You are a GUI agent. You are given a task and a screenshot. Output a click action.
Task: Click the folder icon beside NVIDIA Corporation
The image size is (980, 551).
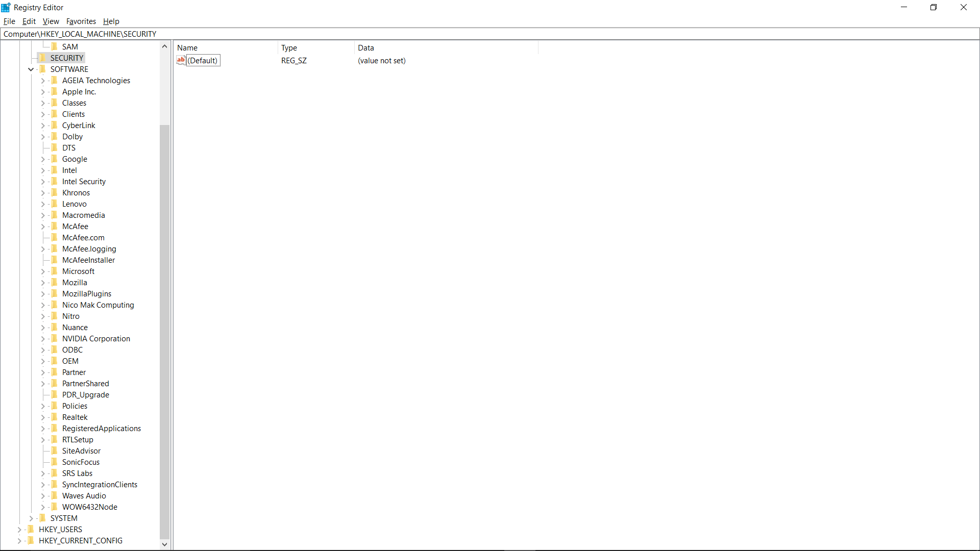pos(55,338)
